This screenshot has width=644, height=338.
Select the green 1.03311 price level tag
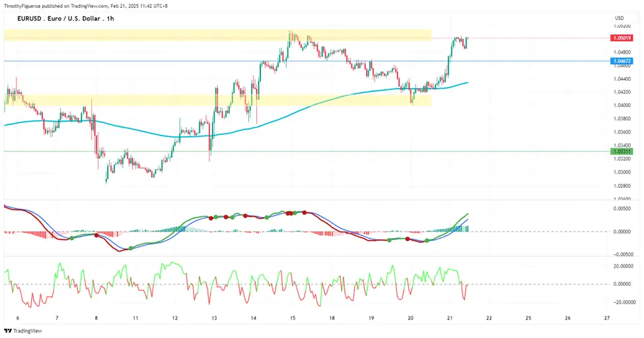point(622,151)
